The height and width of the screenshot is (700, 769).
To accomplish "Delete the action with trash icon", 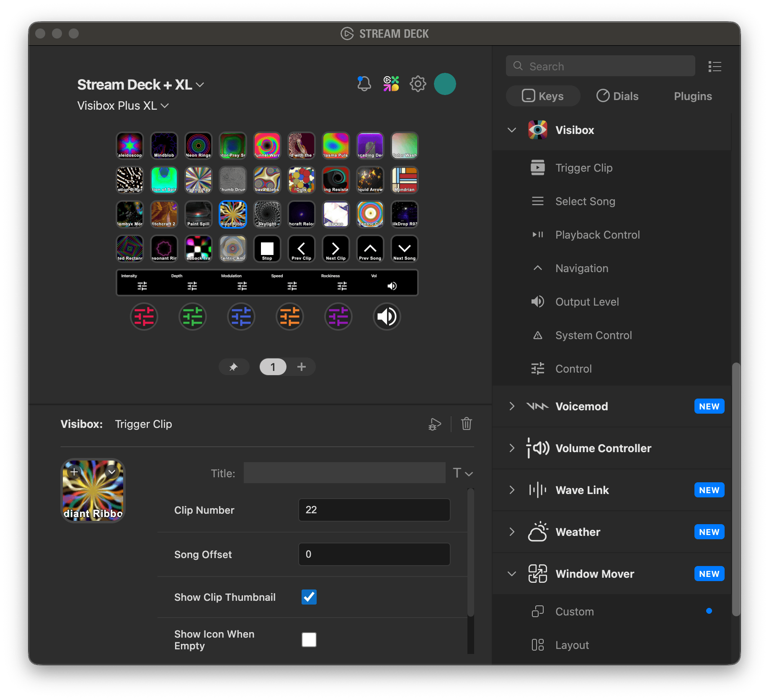I will [x=467, y=424].
